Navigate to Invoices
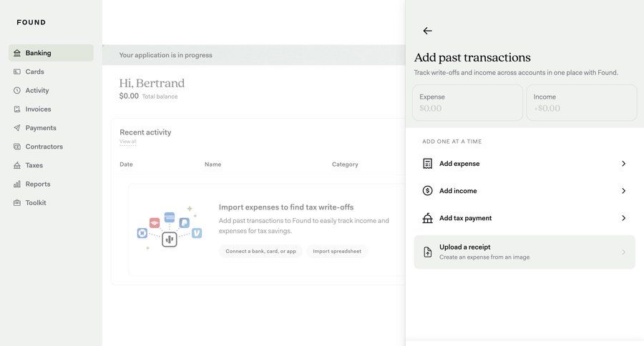This screenshot has height=346, width=644. (x=51, y=109)
